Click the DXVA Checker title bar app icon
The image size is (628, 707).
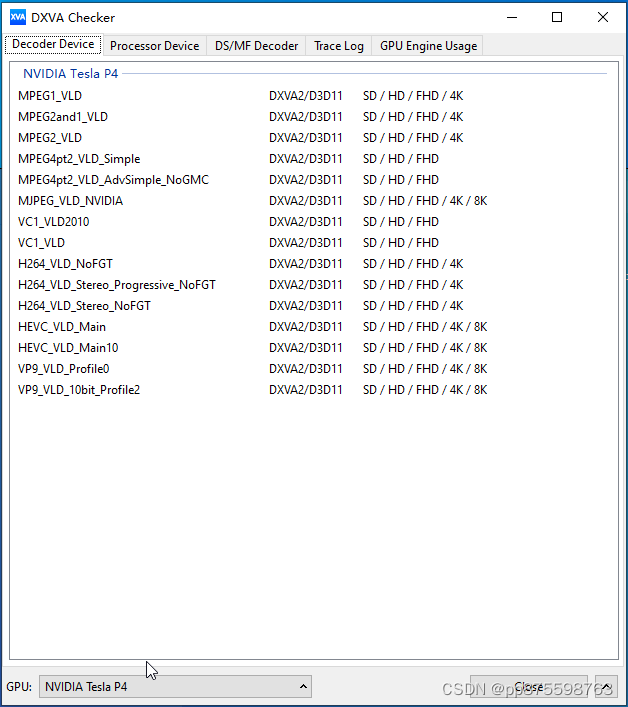(18, 17)
